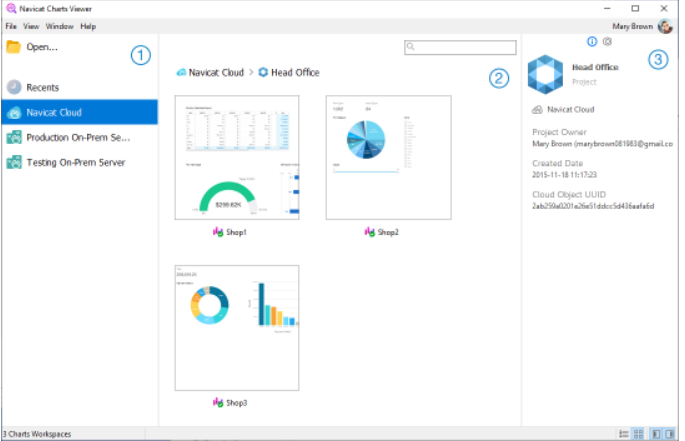Select the Shop1 workspace thumbnail
The width and height of the screenshot is (685, 441).
pos(237,157)
